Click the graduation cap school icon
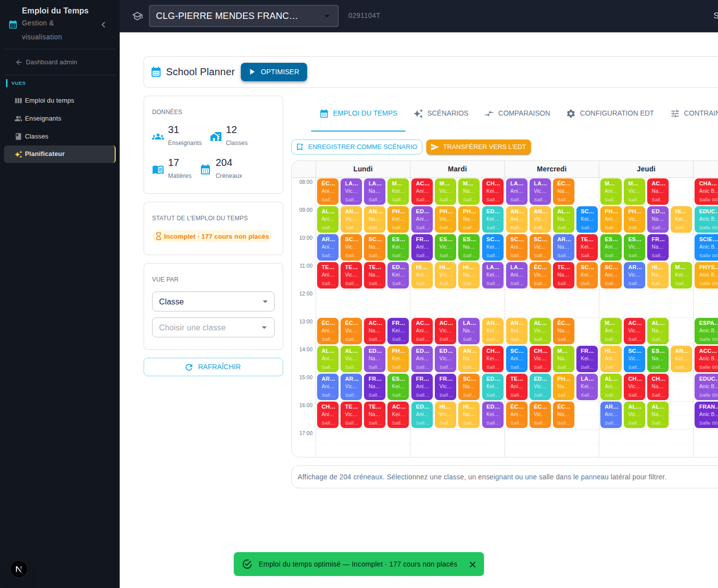Screen dimensions: 718x588 point(138,16)
